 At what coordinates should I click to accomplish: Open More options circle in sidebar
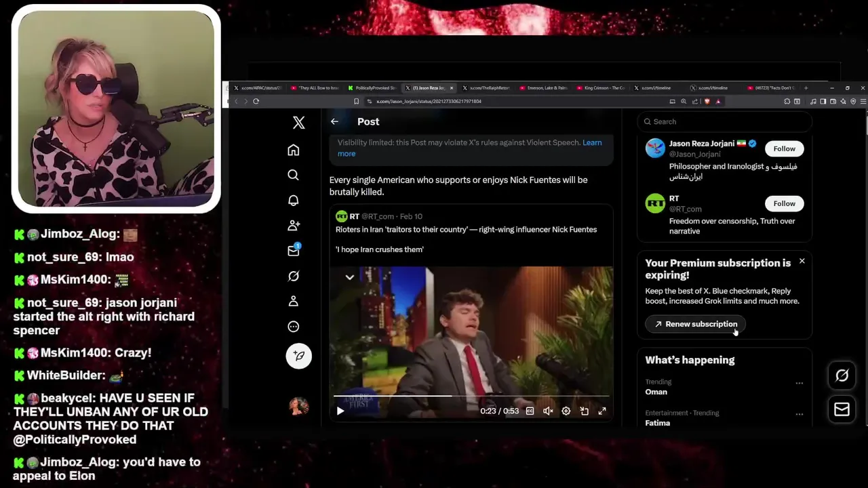click(x=293, y=326)
